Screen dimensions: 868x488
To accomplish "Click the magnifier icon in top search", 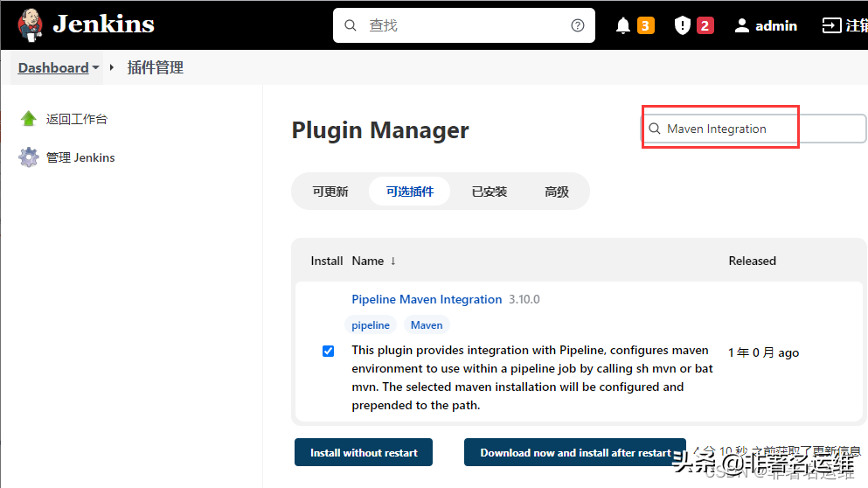I will click(x=351, y=25).
